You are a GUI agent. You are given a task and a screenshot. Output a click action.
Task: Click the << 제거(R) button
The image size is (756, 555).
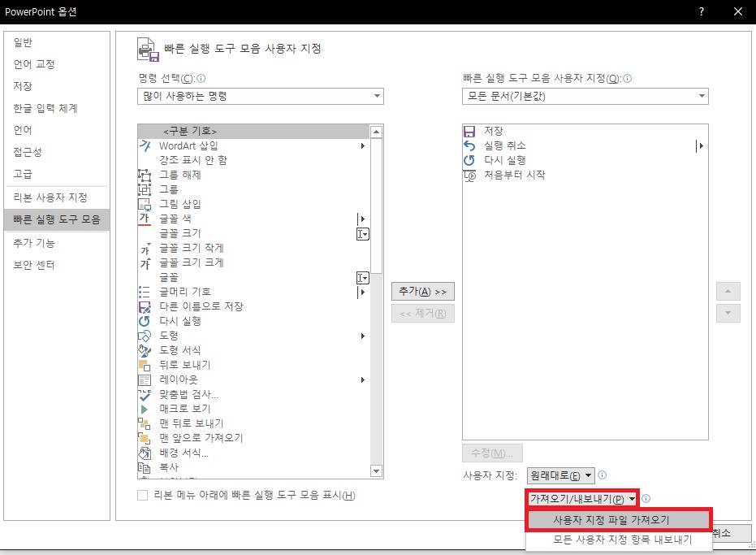tap(423, 314)
